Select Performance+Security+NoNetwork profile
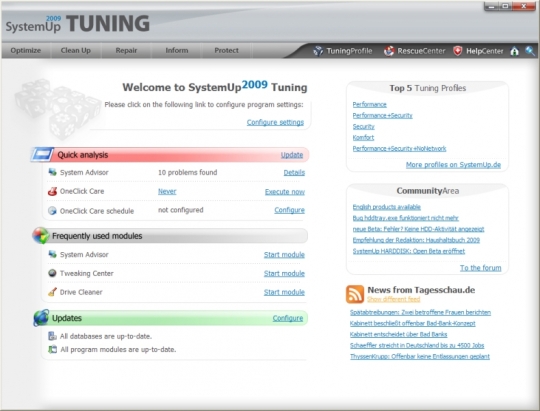Viewport: 540px width, 411px height. coord(399,148)
